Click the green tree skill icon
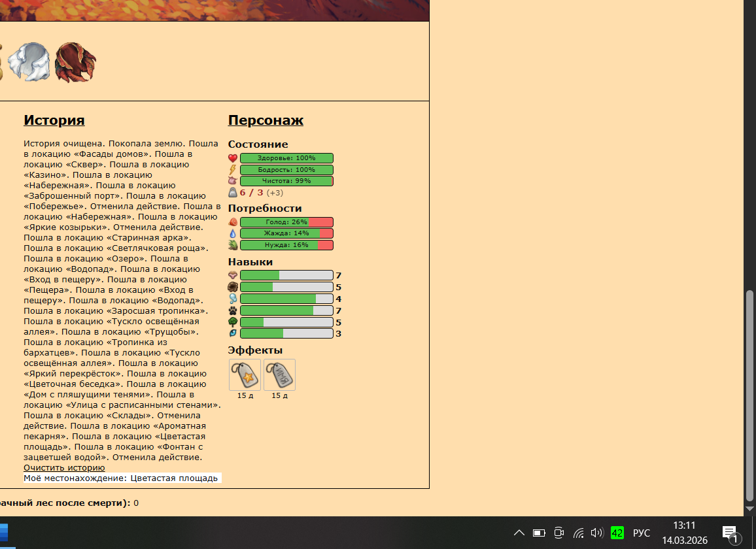Viewport: 756px width, 549px height. (233, 322)
